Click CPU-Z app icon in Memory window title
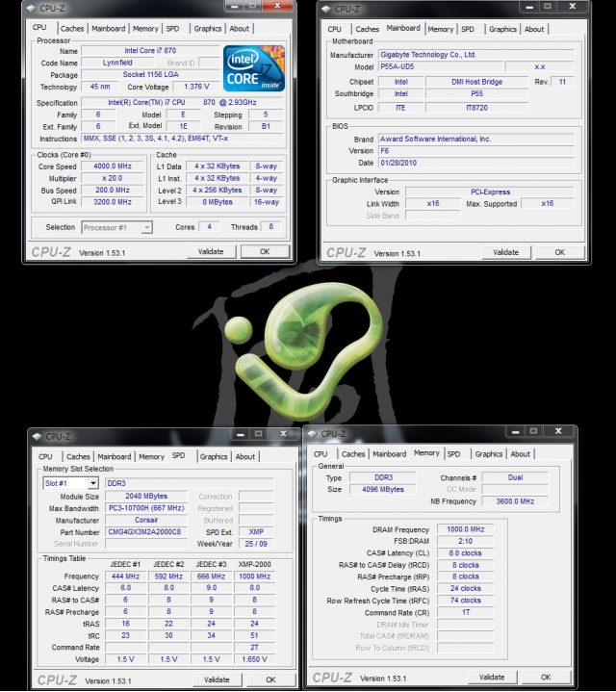 (x=313, y=434)
